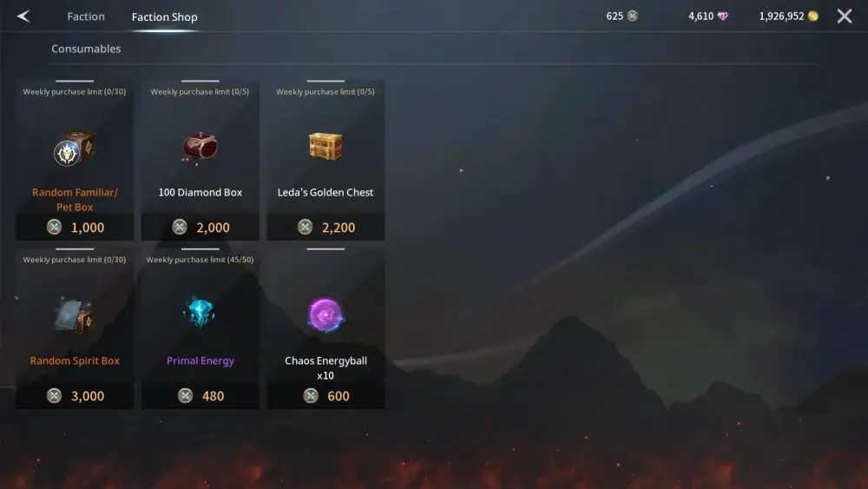Screen dimensions: 868x489
Task: Purchase 100 Diamond Box for 2,000
Action: 201,227
